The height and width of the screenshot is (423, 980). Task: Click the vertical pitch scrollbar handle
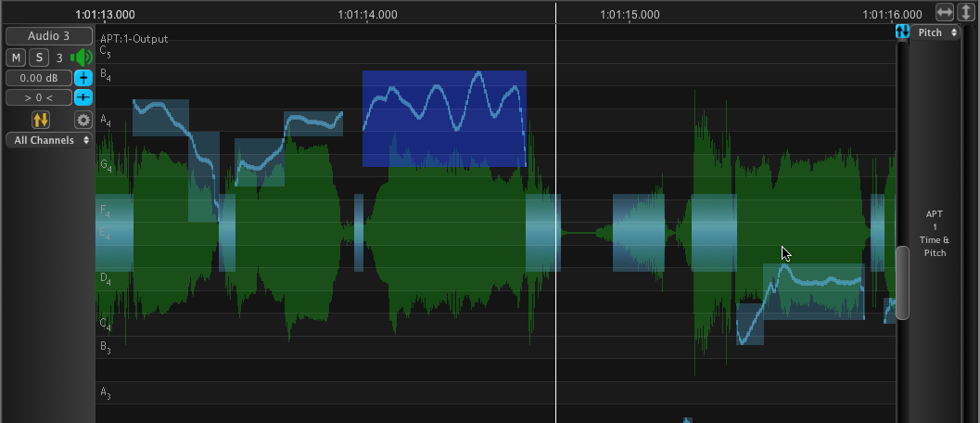(x=902, y=282)
